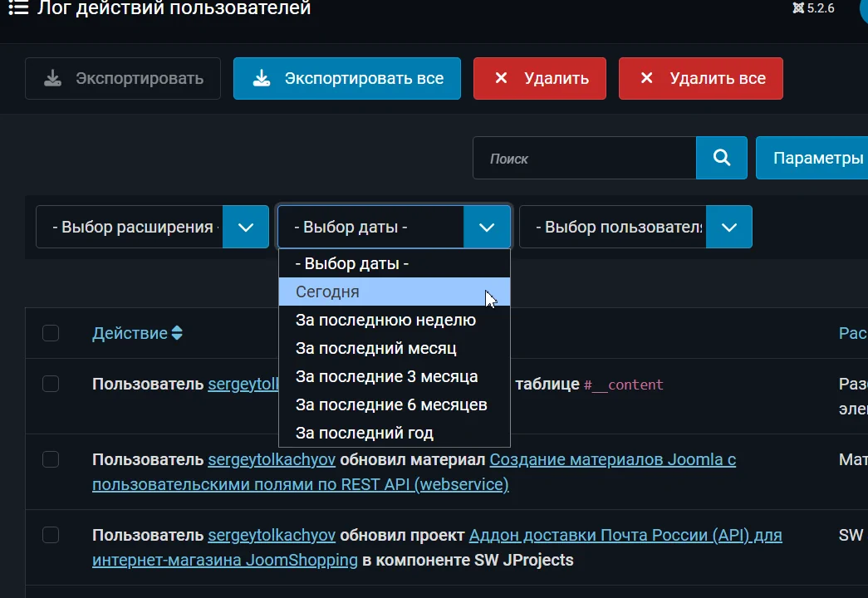Image resolution: width=868 pixels, height=598 pixels.
Task: Tick checkbox for the обновил материал row
Action: pyautogui.click(x=51, y=459)
